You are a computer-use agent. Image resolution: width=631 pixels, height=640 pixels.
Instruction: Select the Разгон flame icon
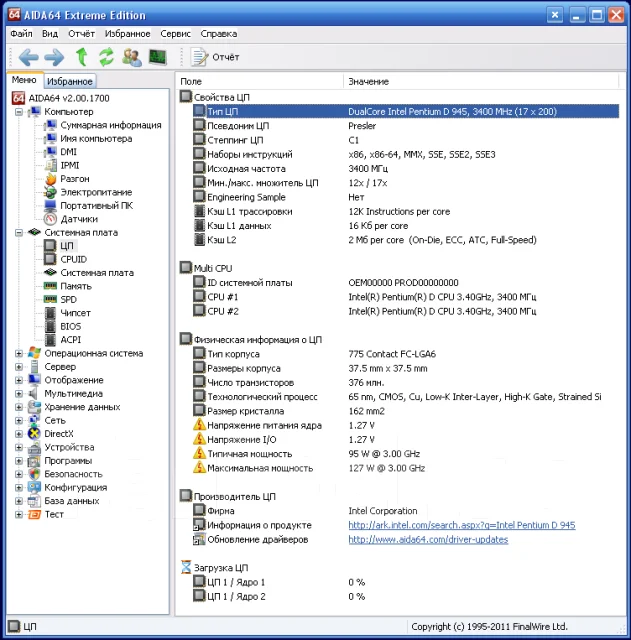click(51, 179)
